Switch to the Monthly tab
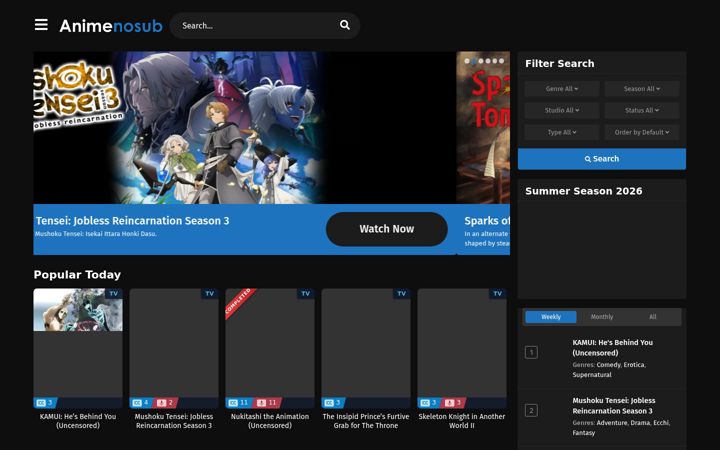Screen dimensions: 720x450 click(602, 317)
